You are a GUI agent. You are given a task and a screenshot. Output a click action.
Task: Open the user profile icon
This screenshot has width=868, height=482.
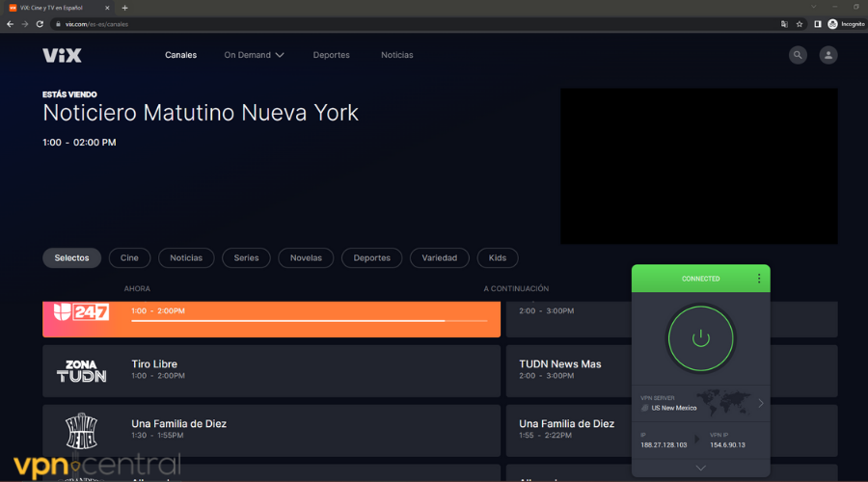pos(828,55)
